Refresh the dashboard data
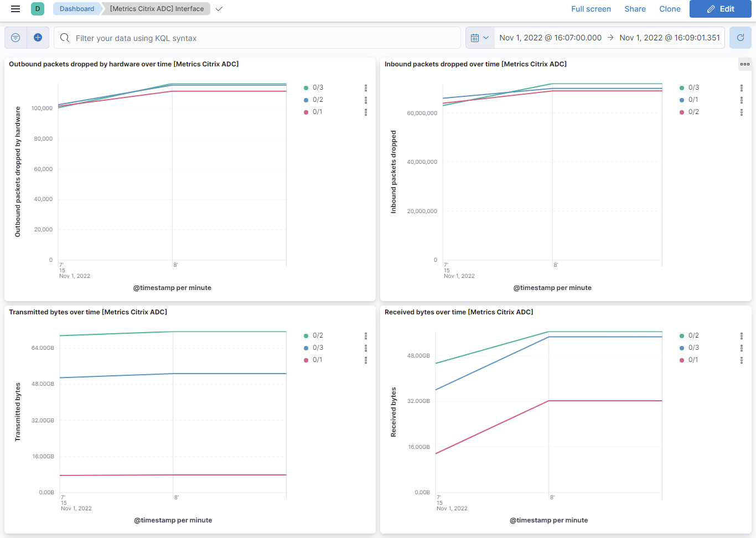 coord(740,37)
